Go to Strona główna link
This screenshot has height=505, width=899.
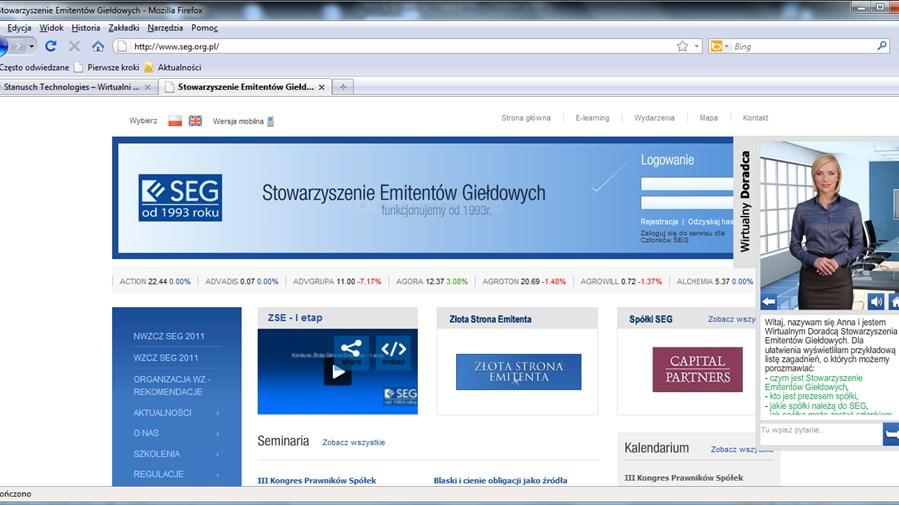tap(526, 118)
